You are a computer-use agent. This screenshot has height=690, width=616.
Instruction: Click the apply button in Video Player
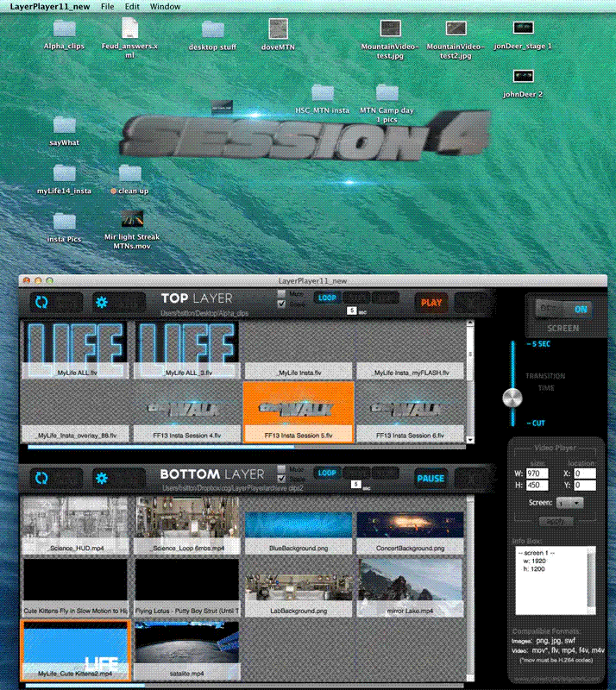point(556,521)
